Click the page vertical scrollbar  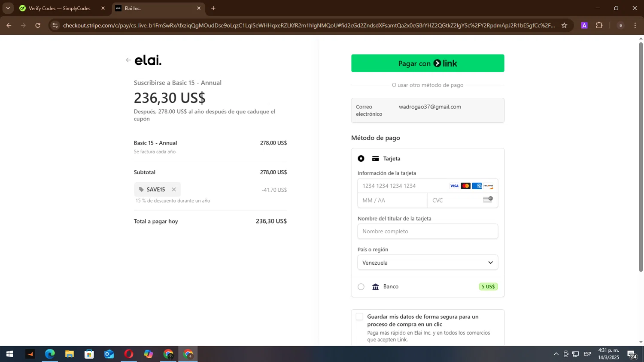tap(641, 157)
